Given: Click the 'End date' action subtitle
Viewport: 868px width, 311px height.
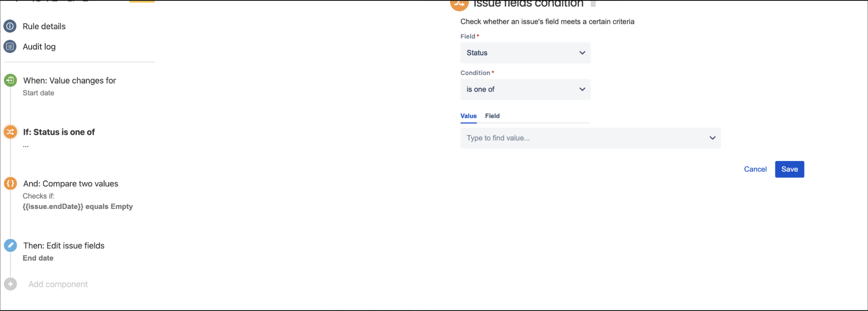Looking at the screenshot, I should click(38, 258).
